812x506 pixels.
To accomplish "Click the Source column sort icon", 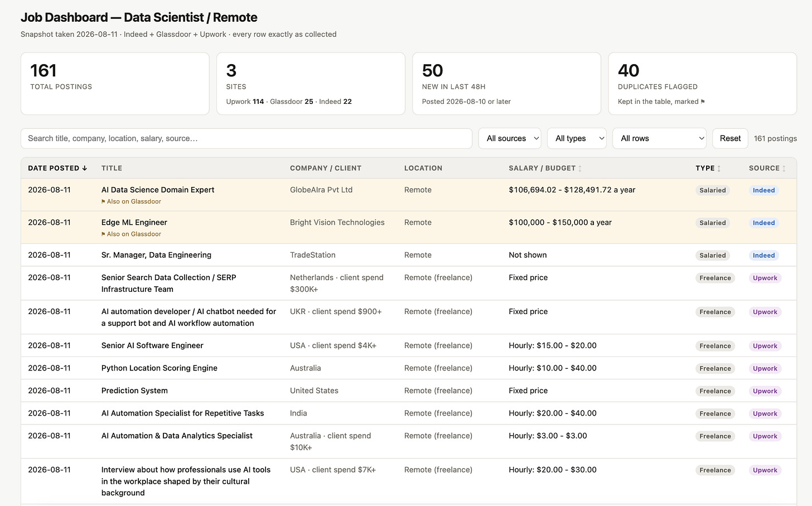I will coord(784,168).
